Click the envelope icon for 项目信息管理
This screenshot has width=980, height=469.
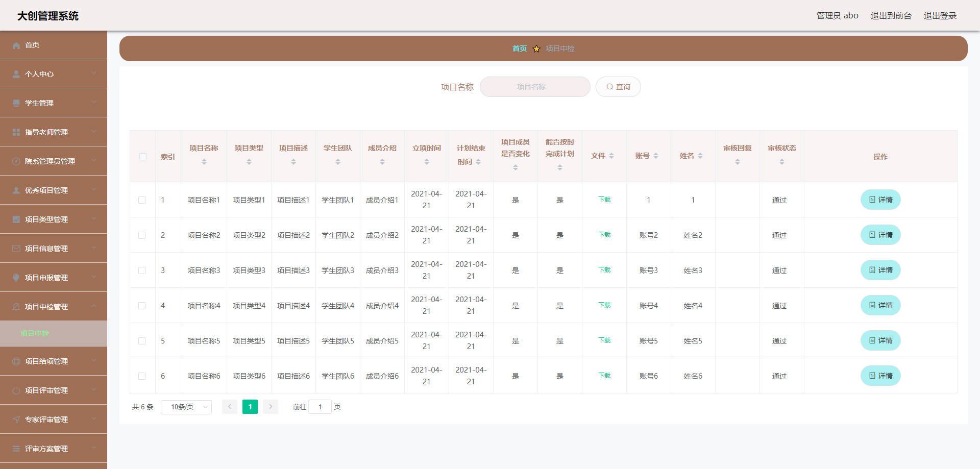tap(16, 249)
